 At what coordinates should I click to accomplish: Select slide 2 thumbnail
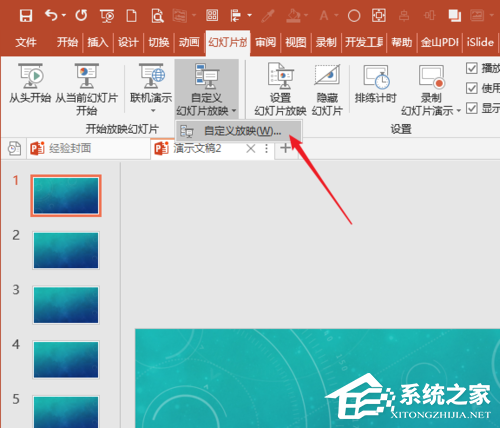tap(66, 250)
